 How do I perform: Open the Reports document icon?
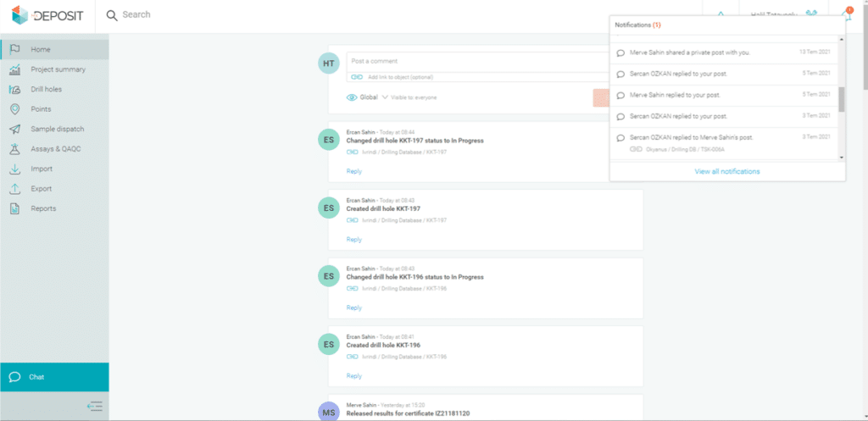click(x=14, y=208)
